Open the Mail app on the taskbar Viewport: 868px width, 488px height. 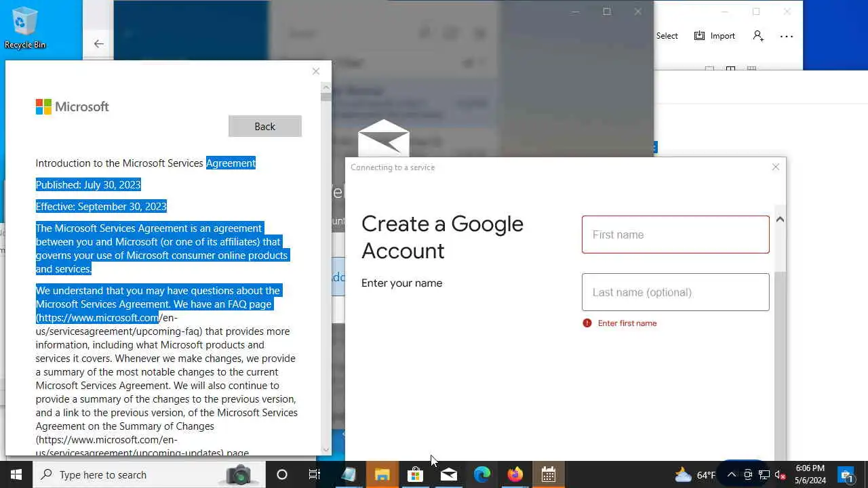[448, 474]
